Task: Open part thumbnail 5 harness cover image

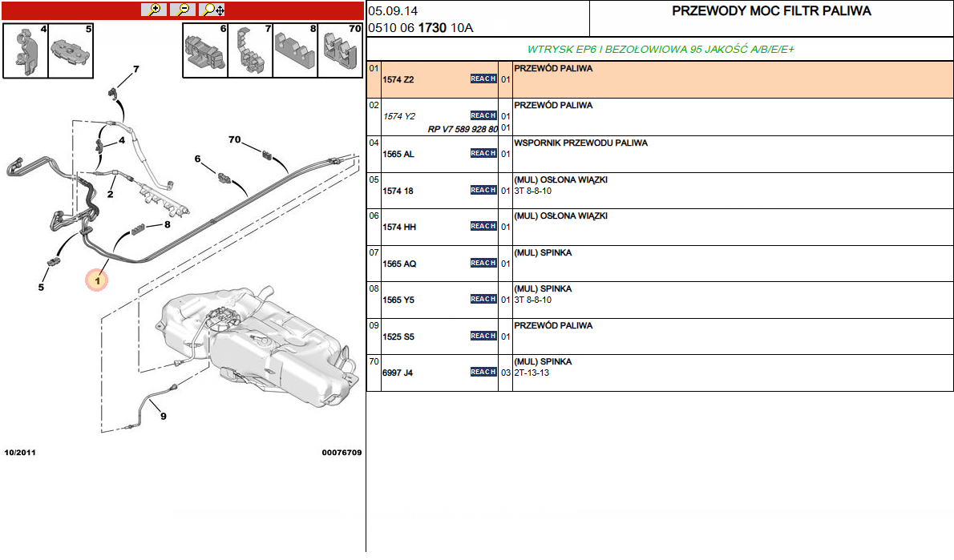Action: pos(71,51)
